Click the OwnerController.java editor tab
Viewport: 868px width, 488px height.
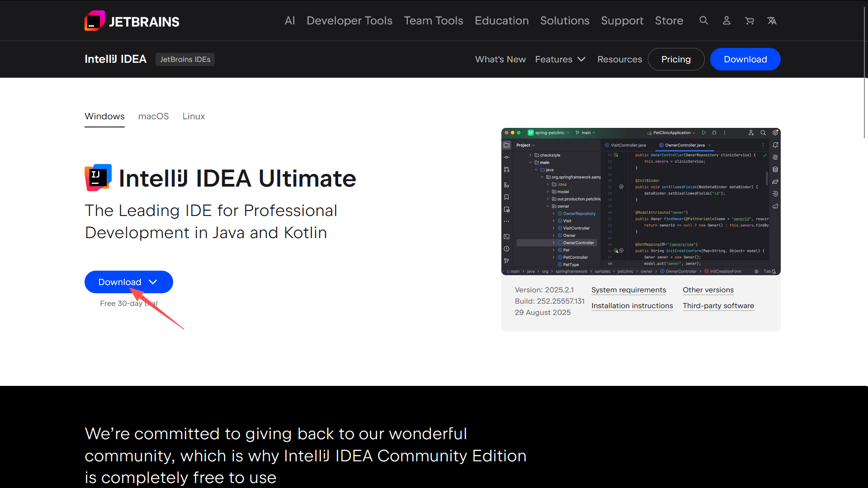click(x=685, y=145)
